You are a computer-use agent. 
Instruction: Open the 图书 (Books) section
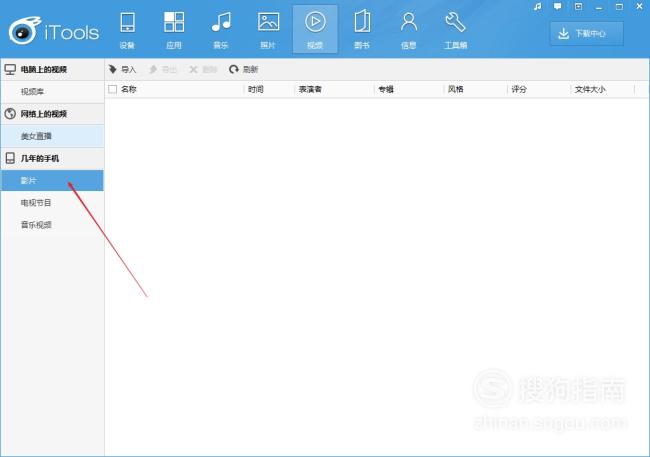click(x=362, y=30)
